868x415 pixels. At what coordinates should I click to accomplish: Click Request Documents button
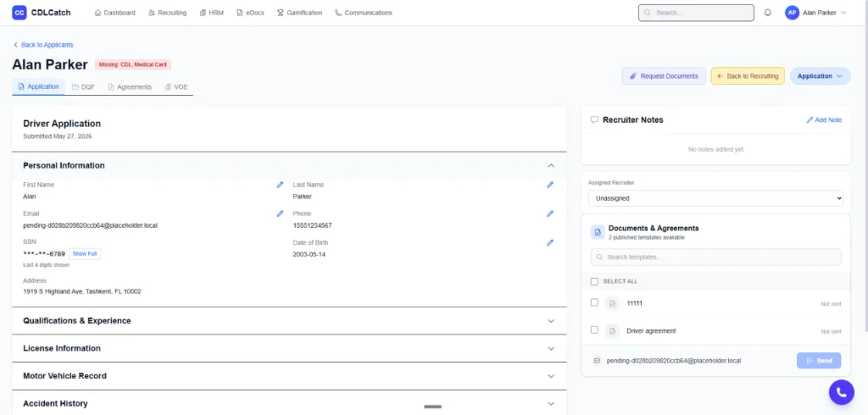point(664,76)
